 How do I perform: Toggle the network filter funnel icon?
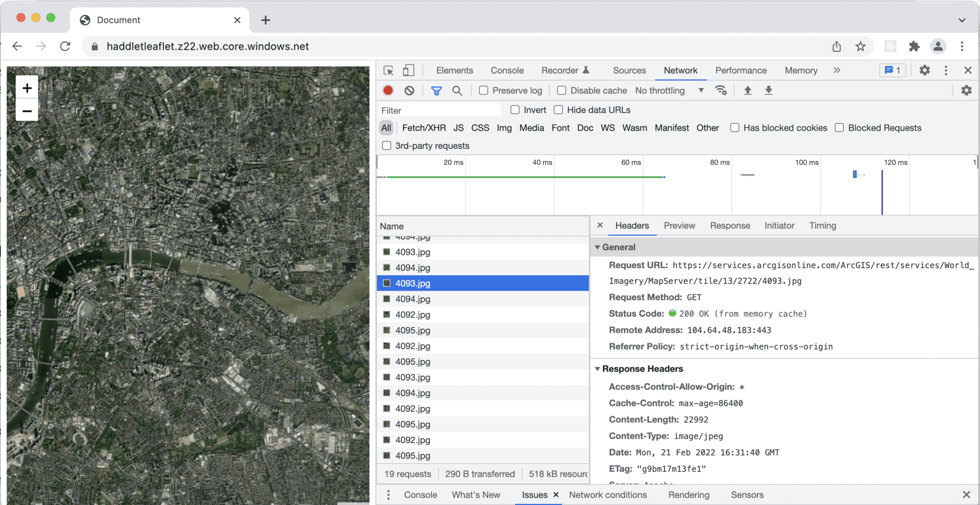[436, 91]
